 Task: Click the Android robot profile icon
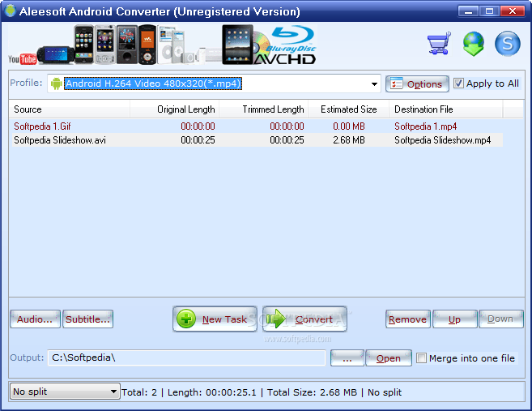click(56, 83)
